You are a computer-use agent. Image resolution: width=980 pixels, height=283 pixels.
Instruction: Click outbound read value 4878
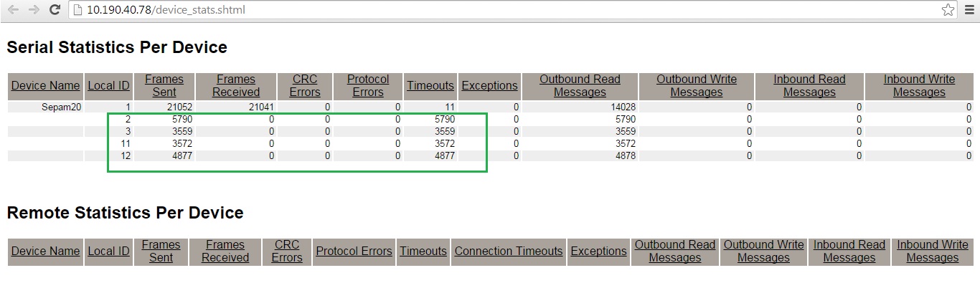tap(625, 156)
